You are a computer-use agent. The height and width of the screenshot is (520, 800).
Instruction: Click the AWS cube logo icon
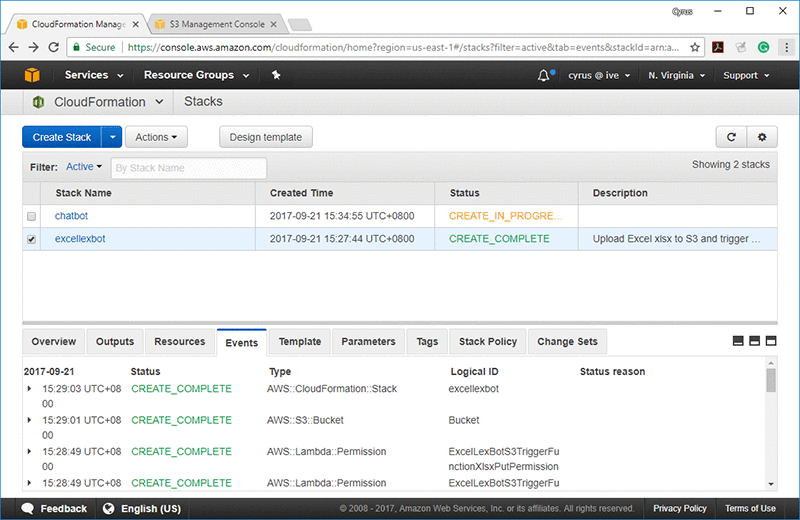coord(32,76)
